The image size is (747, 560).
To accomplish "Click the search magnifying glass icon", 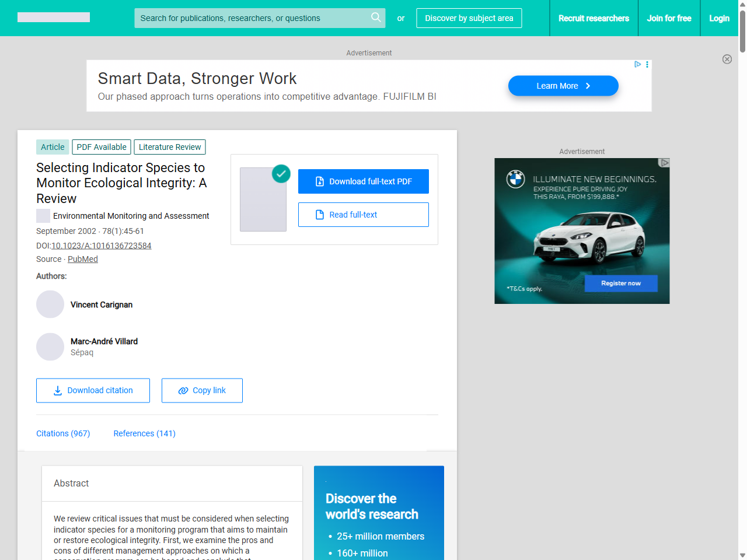I will click(x=376, y=18).
